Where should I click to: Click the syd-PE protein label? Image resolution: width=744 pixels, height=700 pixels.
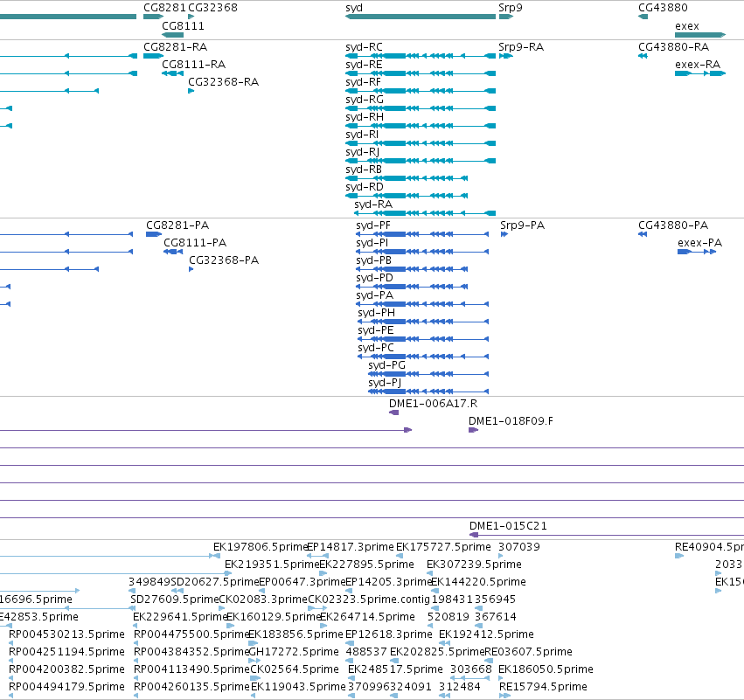(376, 331)
